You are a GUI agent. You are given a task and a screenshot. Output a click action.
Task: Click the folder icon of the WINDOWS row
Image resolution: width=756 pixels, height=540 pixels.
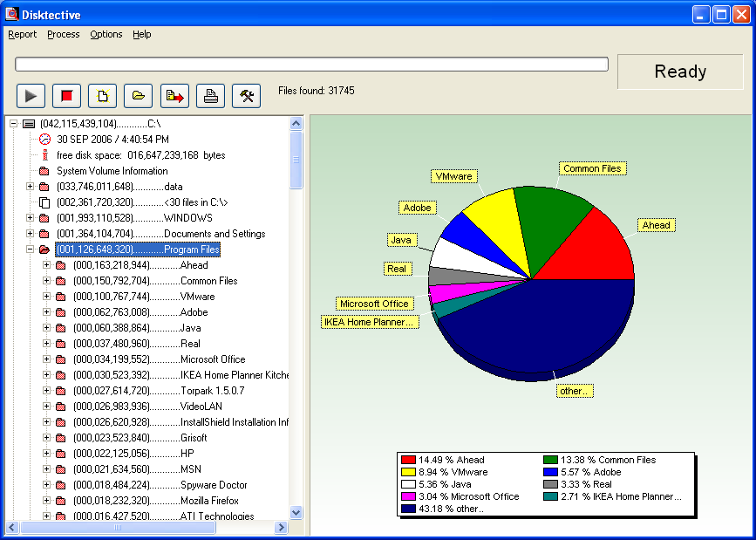pos(44,218)
